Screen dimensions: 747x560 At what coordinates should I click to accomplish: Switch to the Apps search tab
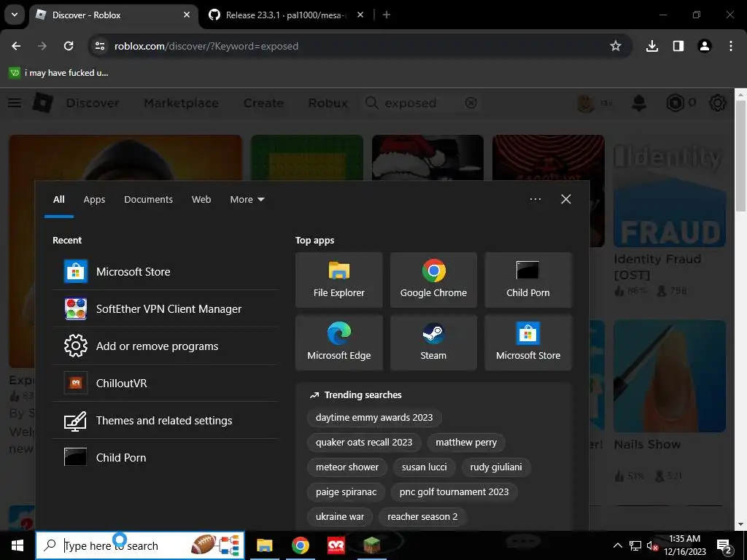click(94, 200)
